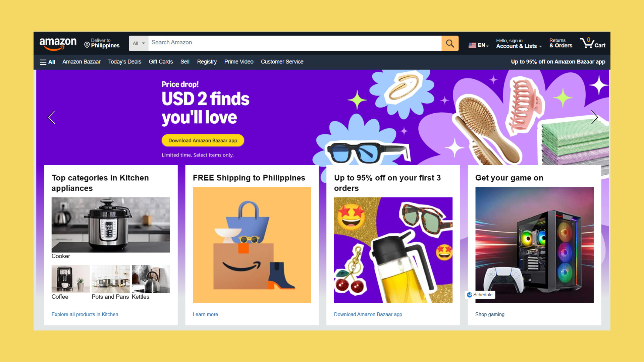Expand Account & Lists menu
This screenshot has height=362, width=644.
[x=519, y=44]
